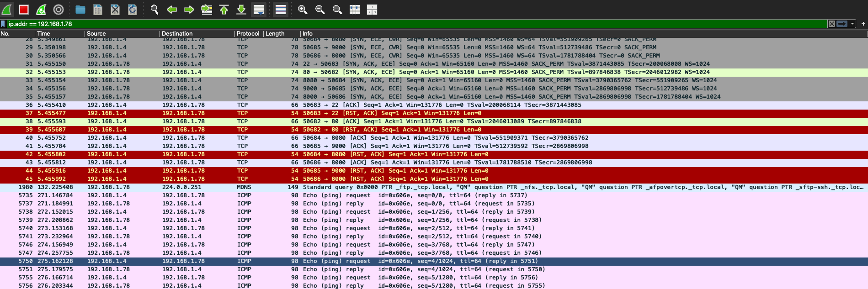This screenshot has height=289, width=868.
Task: Select ICMP packet 5751 reply
Action: pyautogui.click(x=434, y=269)
